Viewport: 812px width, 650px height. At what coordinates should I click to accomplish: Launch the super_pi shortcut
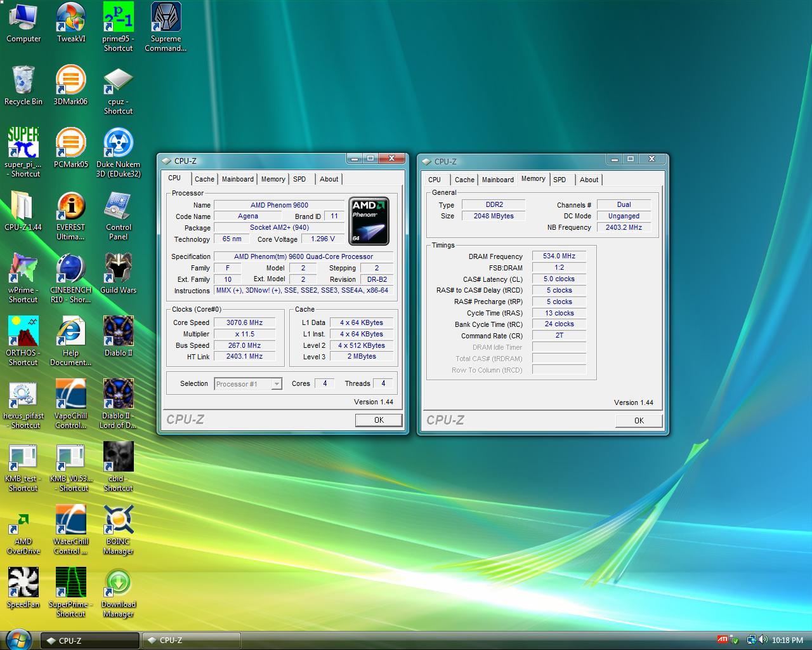click(x=23, y=153)
